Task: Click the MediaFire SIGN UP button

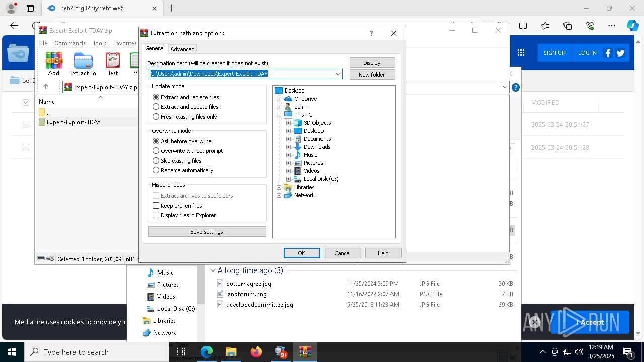Action: tap(554, 53)
